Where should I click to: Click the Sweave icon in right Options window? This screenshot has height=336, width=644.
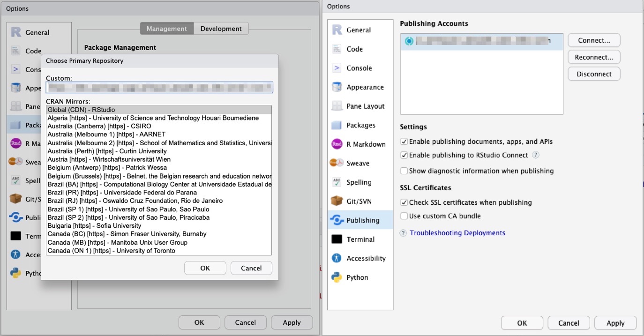(x=337, y=163)
